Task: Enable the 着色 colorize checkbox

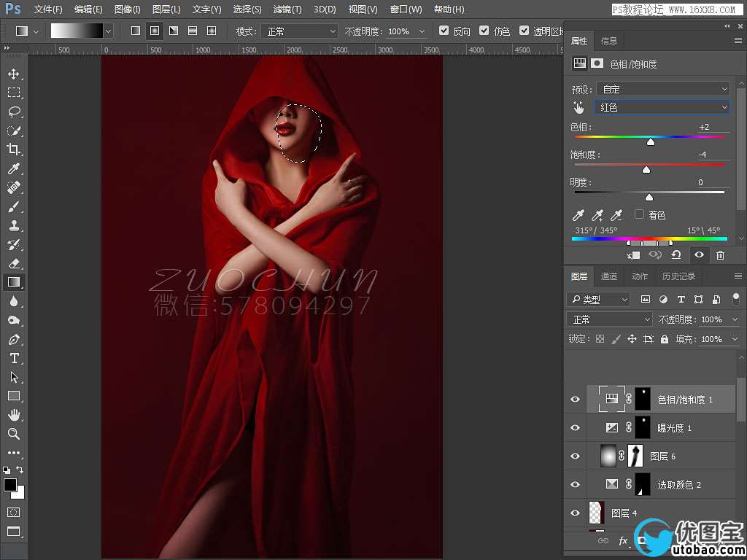Action: (x=640, y=214)
